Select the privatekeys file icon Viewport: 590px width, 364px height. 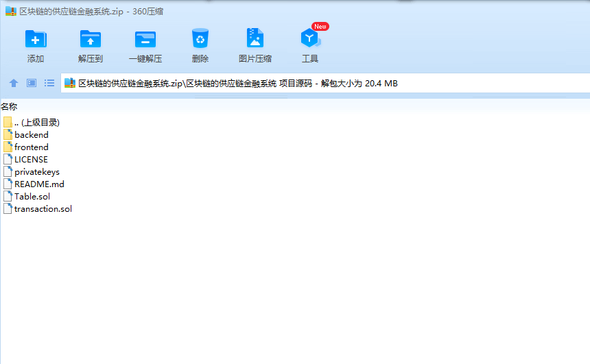point(8,172)
